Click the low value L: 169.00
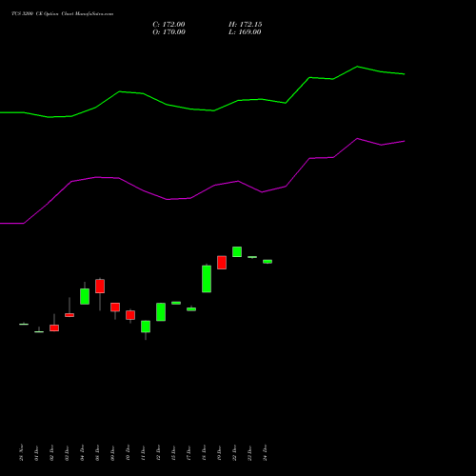Viewport: 476px width, 476px height. tap(245, 32)
